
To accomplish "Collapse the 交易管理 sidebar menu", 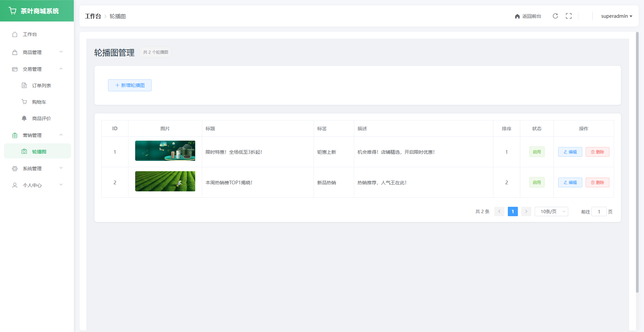I will point(37,69).
